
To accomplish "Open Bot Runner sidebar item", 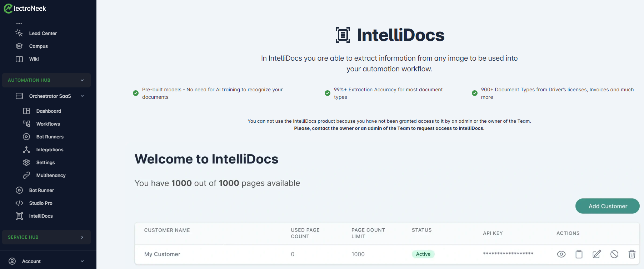I will coord(41,190).
